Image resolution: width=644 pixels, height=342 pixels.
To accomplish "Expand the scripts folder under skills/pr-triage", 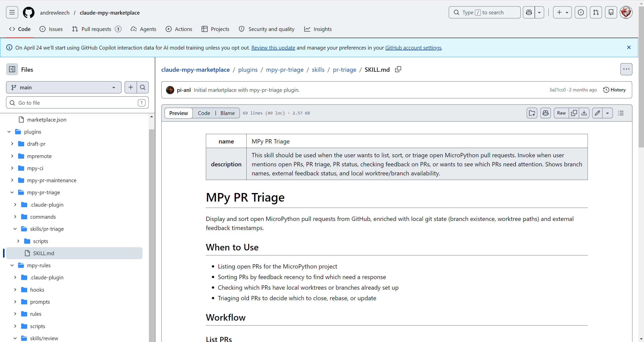I will (18, 241).
